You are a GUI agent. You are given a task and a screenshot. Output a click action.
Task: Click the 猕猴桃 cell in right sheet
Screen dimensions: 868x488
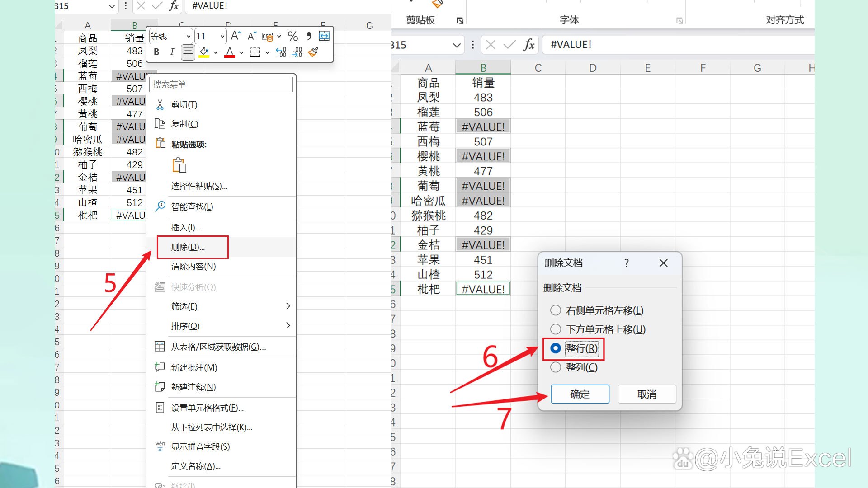tap(428, 216)
